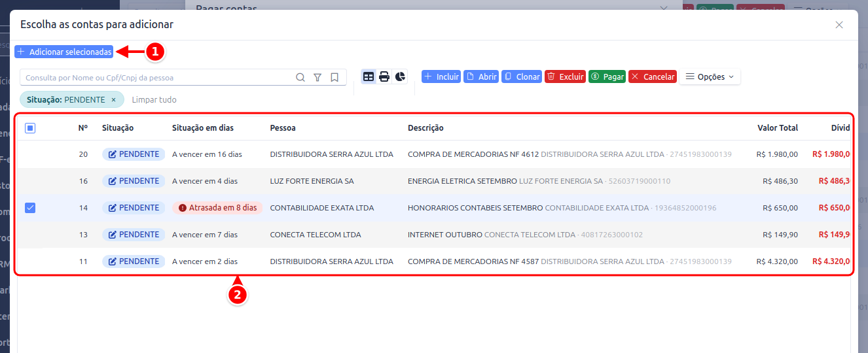The image size is (868, 353).
Task: Open the pie chart view icon
Action: (400, 76)
